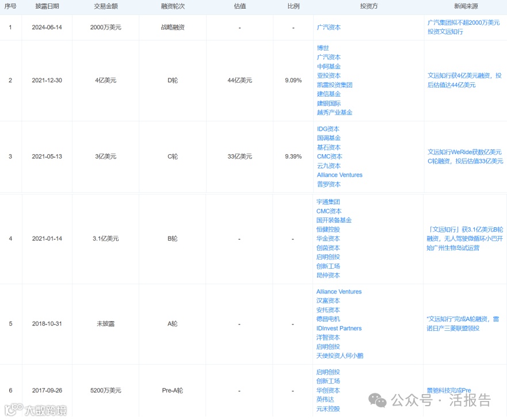Open news link 广汽集团拟不超2000万美元投资文远知行

(x=463, y=27)
